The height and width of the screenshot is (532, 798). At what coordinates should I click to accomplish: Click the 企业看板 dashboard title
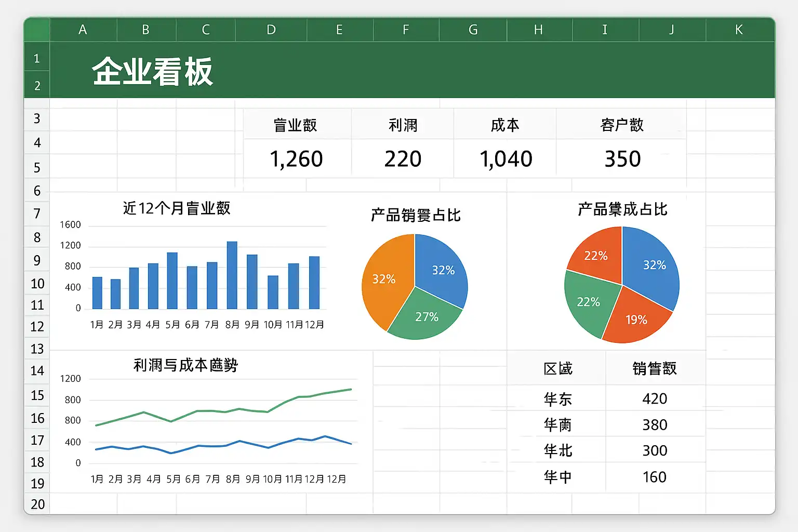[153, 72]
